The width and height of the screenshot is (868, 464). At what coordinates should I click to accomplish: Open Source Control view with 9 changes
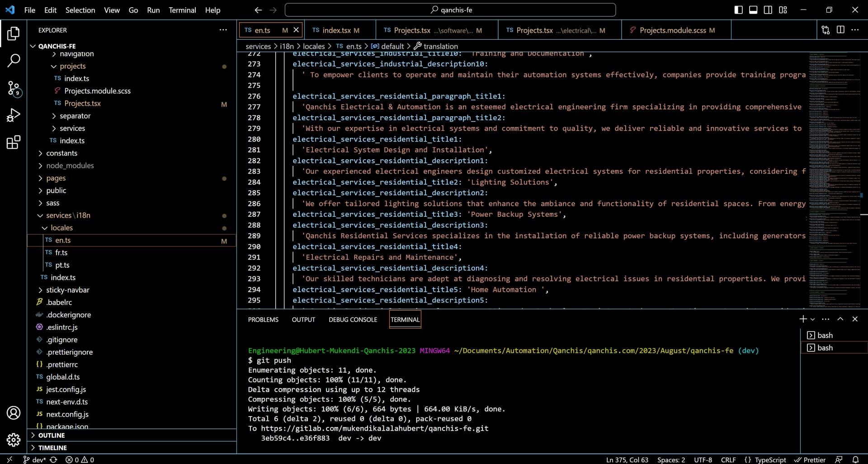[14, 88]
